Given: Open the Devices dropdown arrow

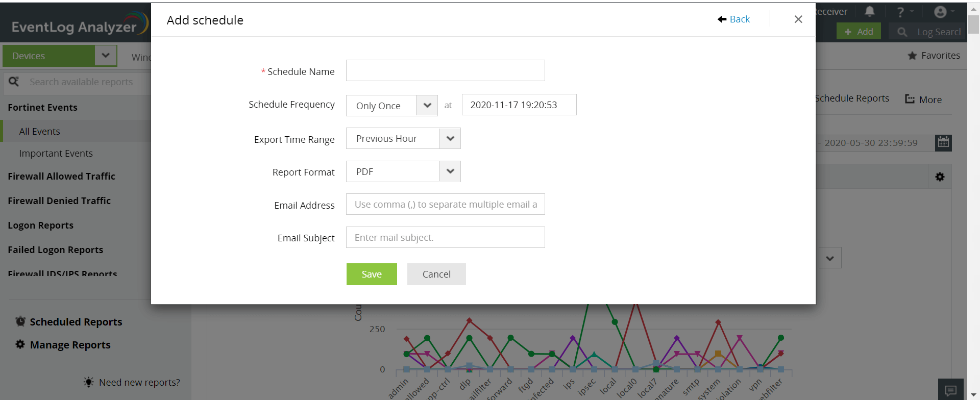Looking at the screenshot, I should 106,56.
